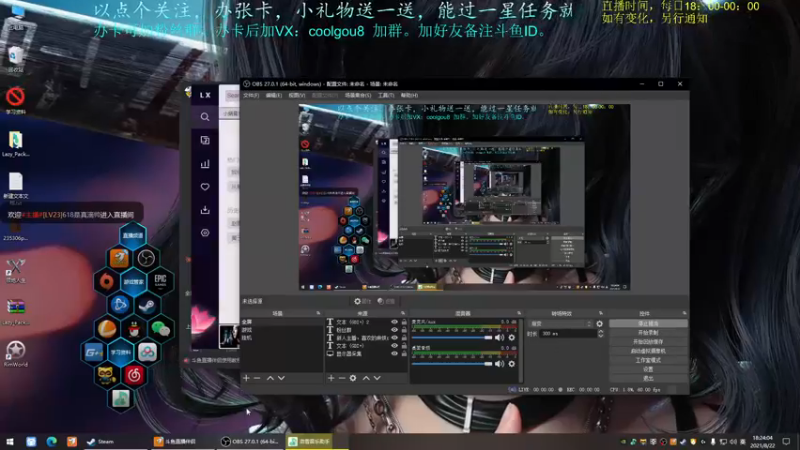Open the source properties gear under sources list
The height and width of the screenshot is (450, 800).
coord(353,378)
